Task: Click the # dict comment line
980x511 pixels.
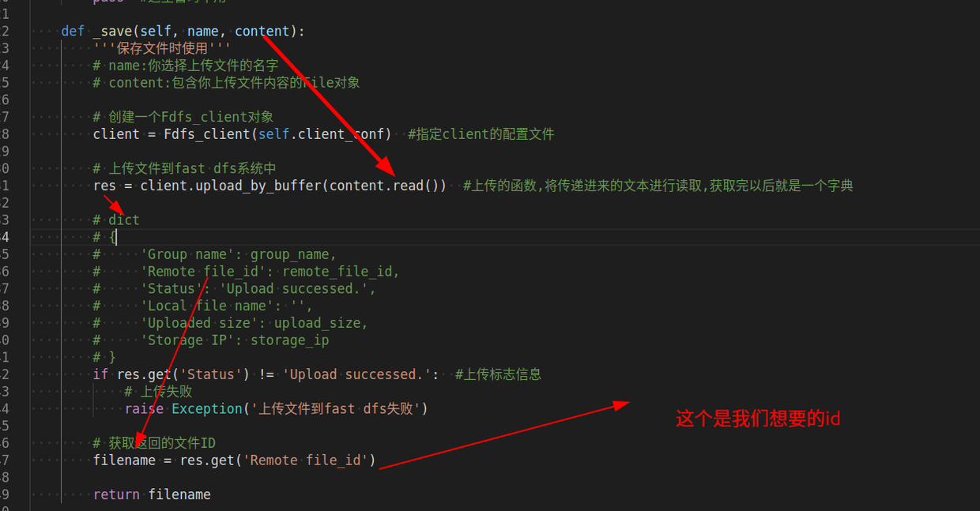Action: click(x=116, y=220)
